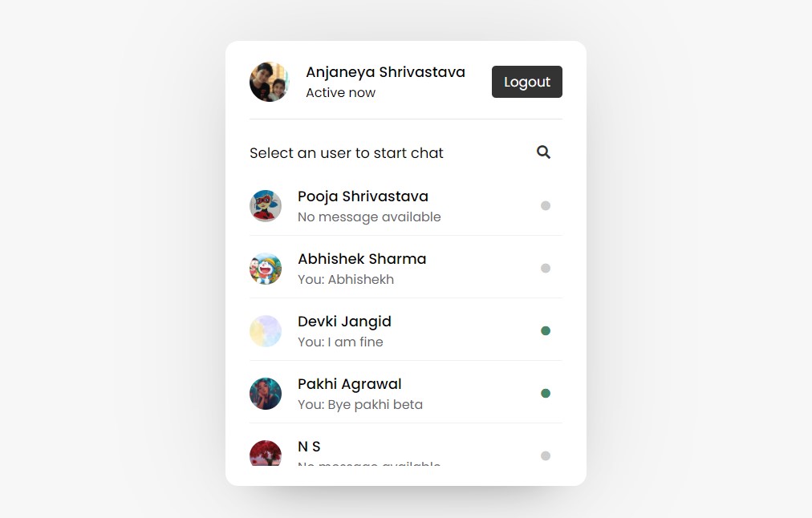Screen dimensions: 812x518
Task: Open the Pakhi Agrawal chat
Action: (x=406, y=394)
